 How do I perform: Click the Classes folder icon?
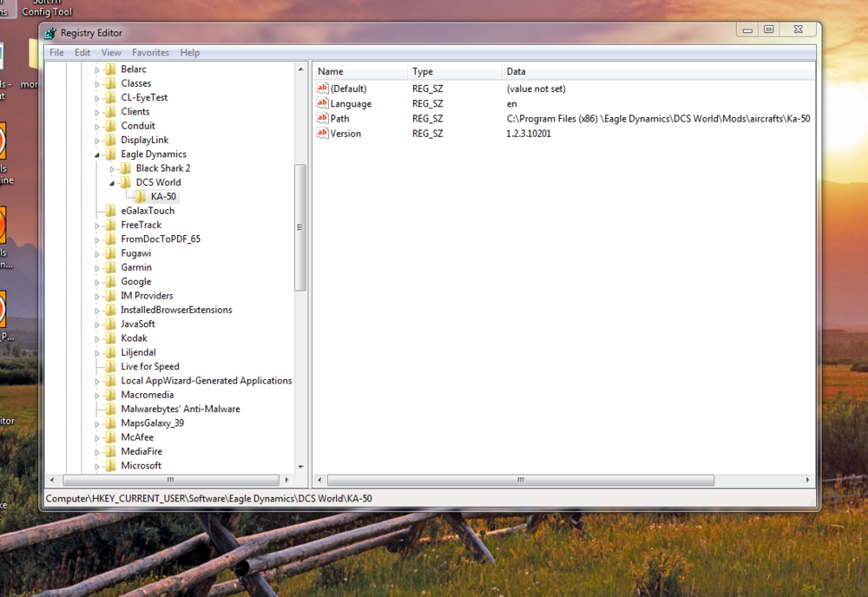point(111,83)
